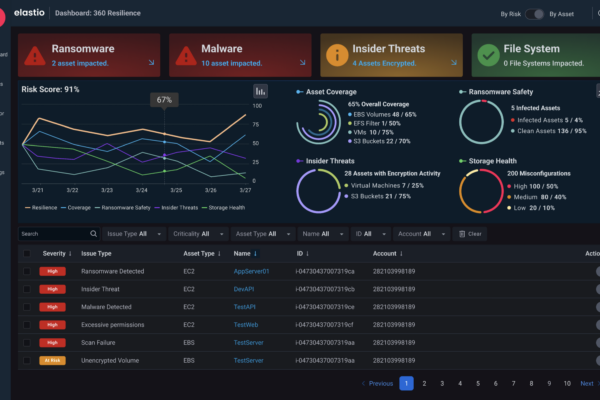
Task: Tick the select-all checkbox in table header
Action: (x=27, y=254)
